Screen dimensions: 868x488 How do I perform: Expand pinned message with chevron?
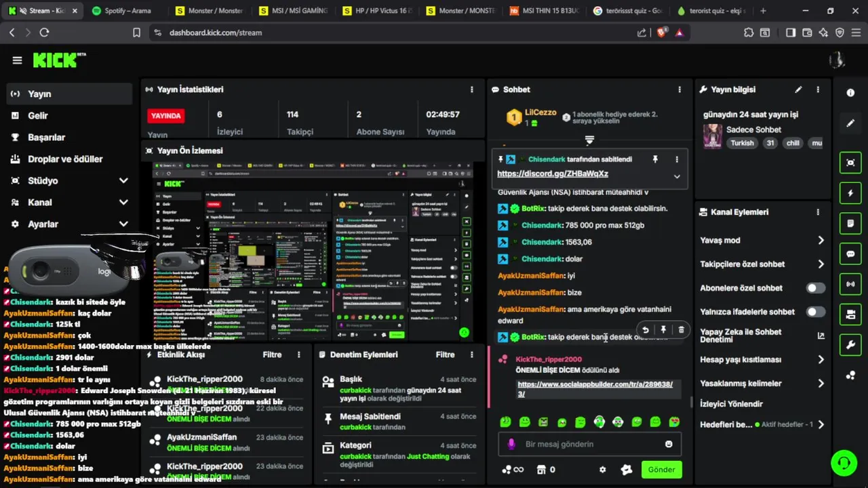[676, 176]
